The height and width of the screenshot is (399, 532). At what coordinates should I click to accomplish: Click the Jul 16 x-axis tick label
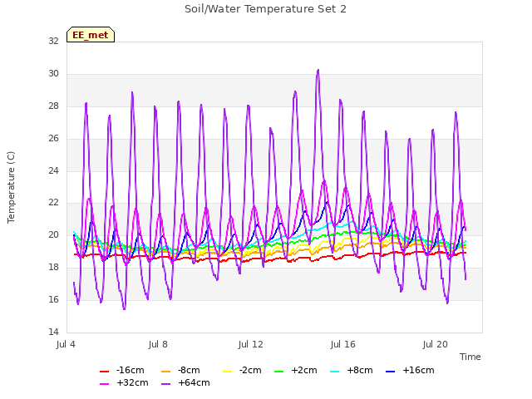click(343, 344)
